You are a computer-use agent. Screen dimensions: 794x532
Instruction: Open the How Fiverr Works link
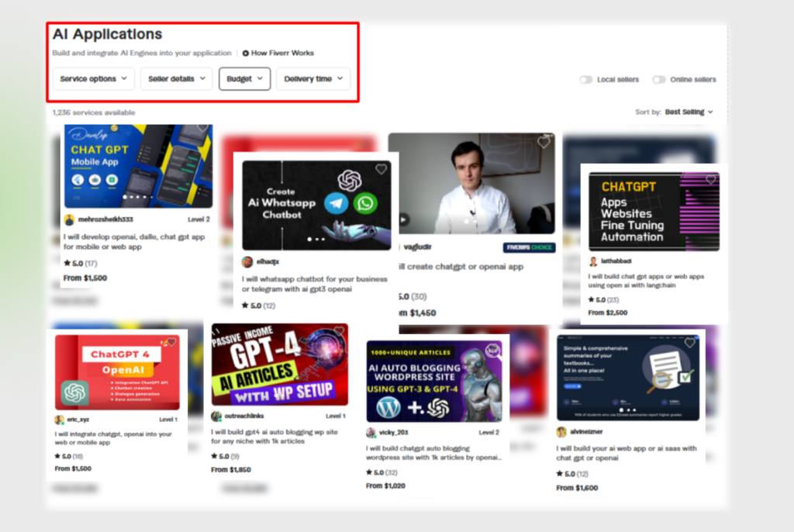(x=282, y=54)
